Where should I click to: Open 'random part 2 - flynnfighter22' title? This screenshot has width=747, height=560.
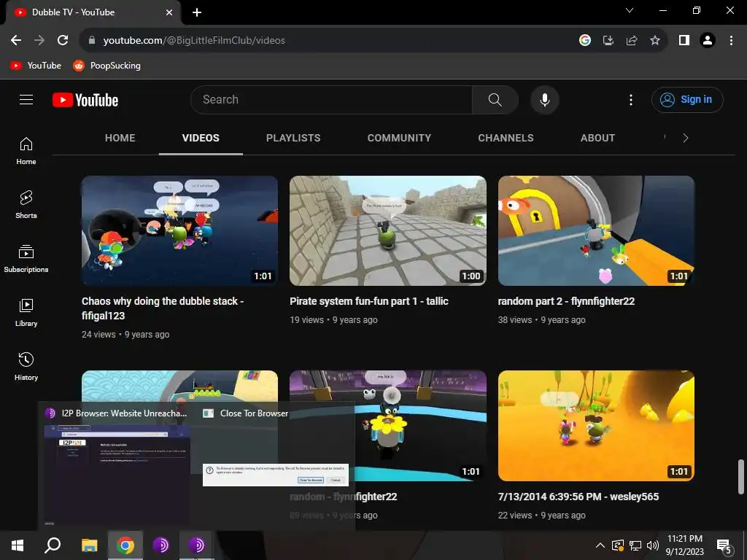click(566, 301)
